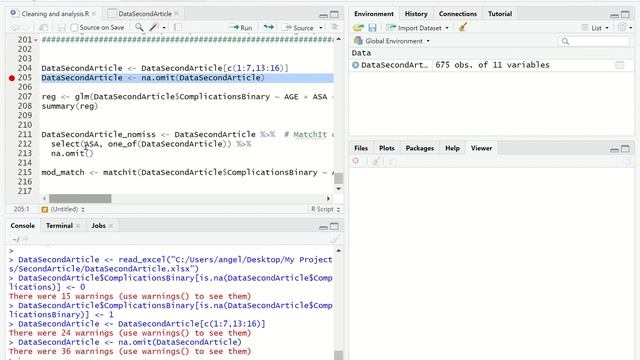Open the code tools magic wand
This screenshot has width=640, height=360.
[x=153, y=27]
